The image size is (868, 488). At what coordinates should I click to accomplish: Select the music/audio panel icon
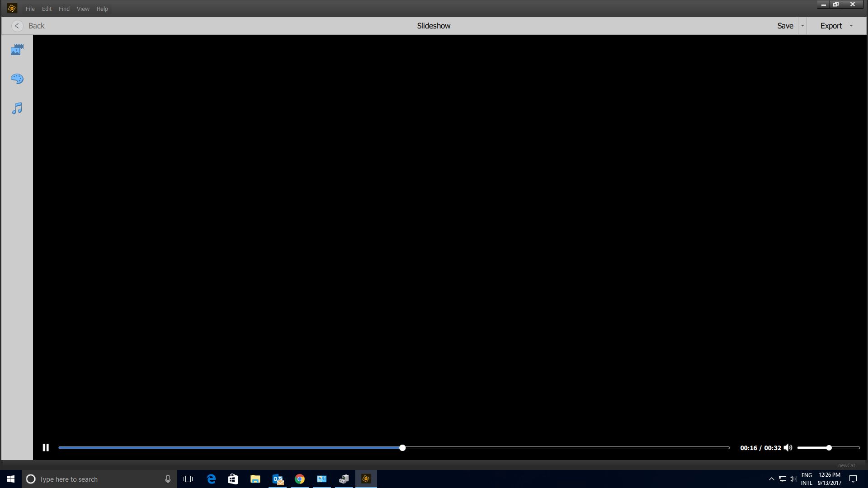pyautogui.click(x=17, y=108)
